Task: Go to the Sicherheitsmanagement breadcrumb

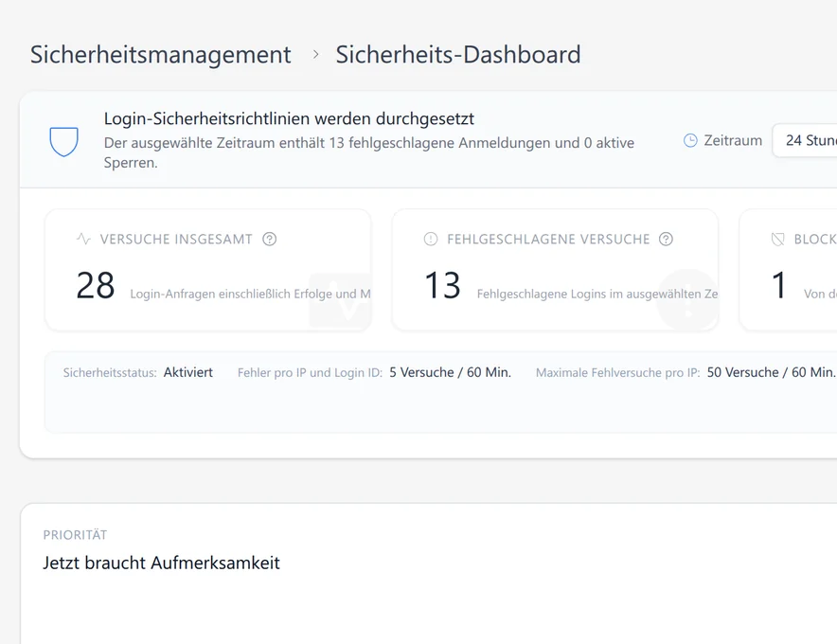Action: tap(161, 55)
